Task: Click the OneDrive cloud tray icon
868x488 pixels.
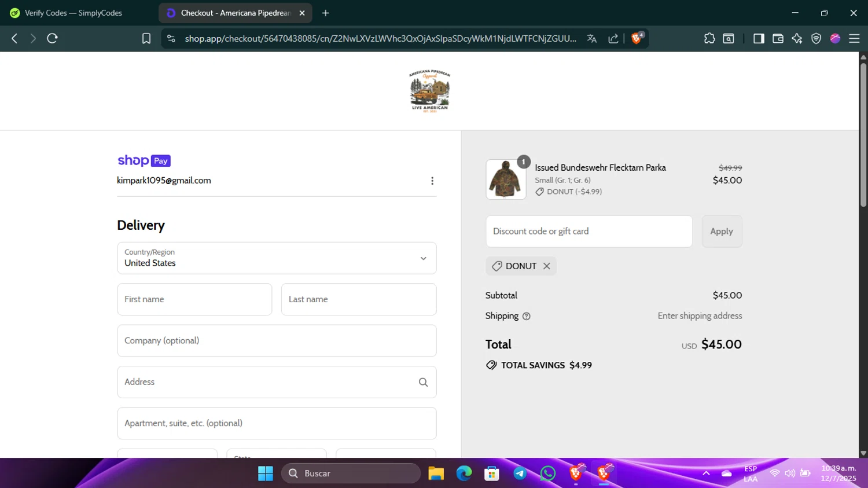Action: [727, 473]
